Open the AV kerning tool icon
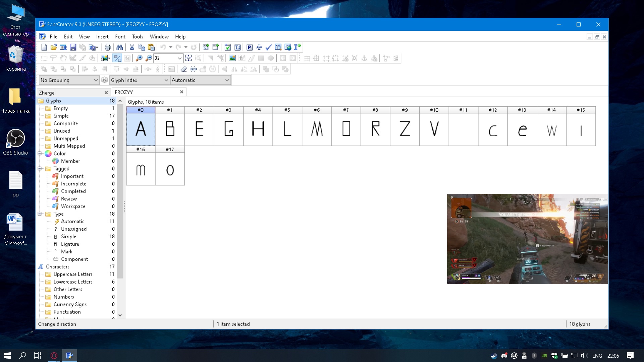The height and width of the screenshot is (362, 644). coord(259,47)
